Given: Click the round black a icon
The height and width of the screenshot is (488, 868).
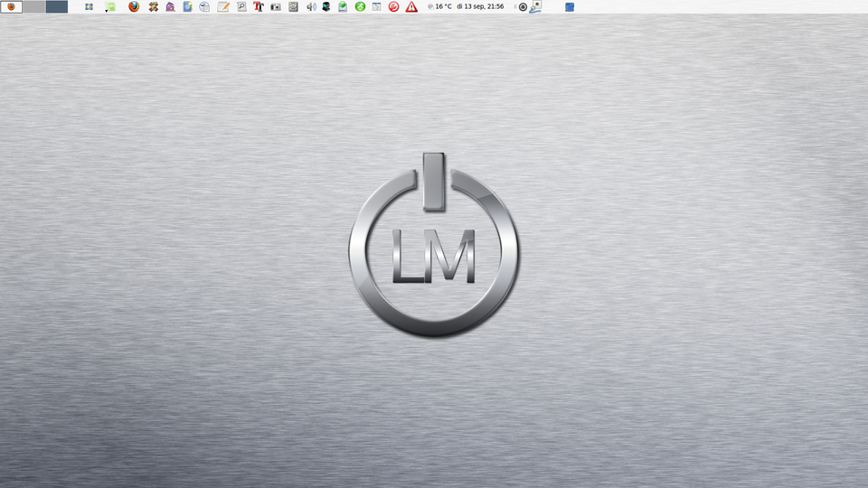Looking at the screenshot, I should (523, 6).
